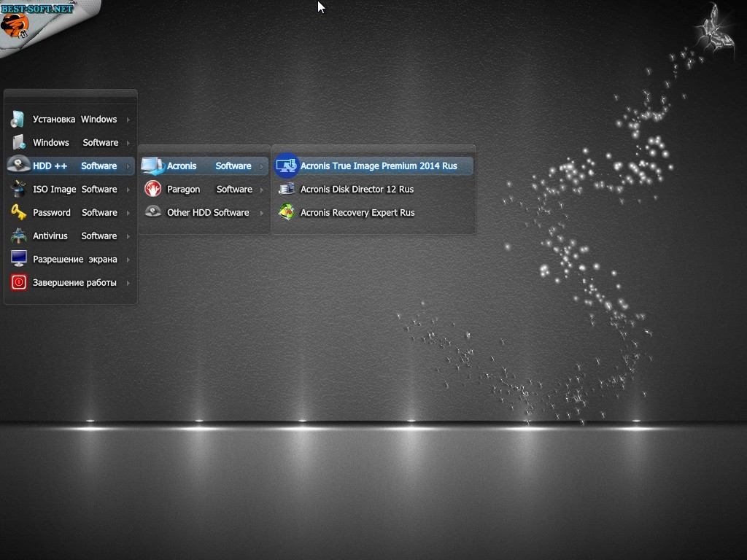Viewport: 747px width, 560px height.
Task: Select the Acronis Software menu entry
Action: click(204, 166)
